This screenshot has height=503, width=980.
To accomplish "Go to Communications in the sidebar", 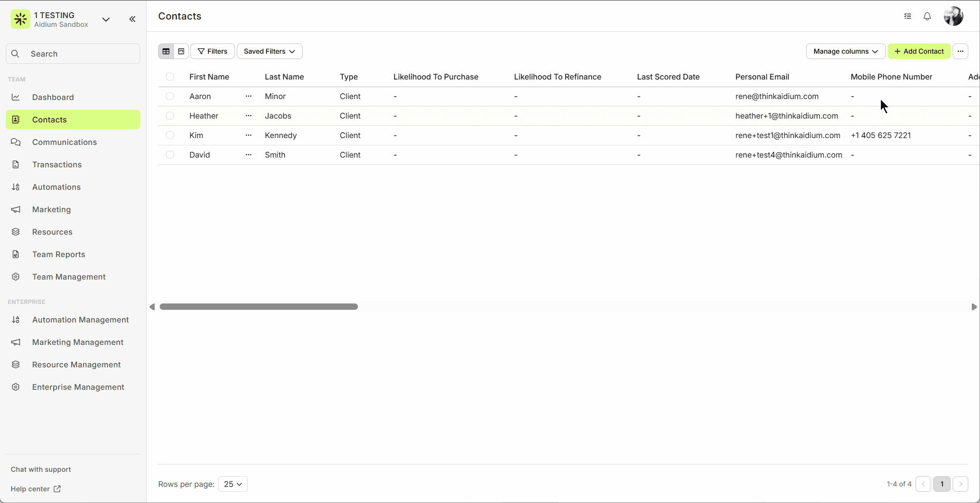I will tap(64, 142).
